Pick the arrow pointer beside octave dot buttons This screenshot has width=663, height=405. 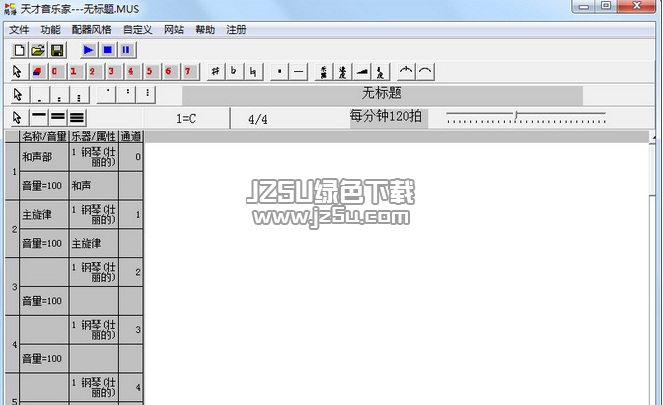[18, 95]
